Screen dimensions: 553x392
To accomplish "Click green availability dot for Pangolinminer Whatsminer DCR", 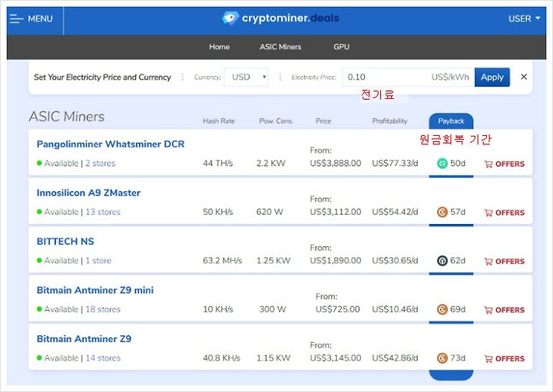I will point(39,163).
